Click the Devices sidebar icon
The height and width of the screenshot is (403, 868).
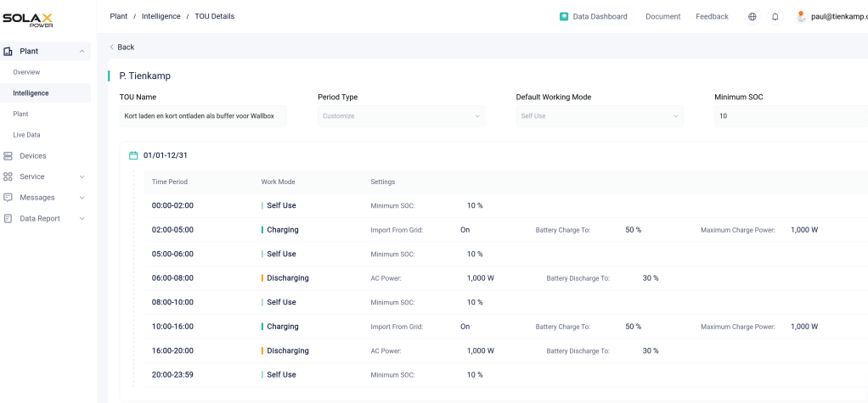(8, 156)
